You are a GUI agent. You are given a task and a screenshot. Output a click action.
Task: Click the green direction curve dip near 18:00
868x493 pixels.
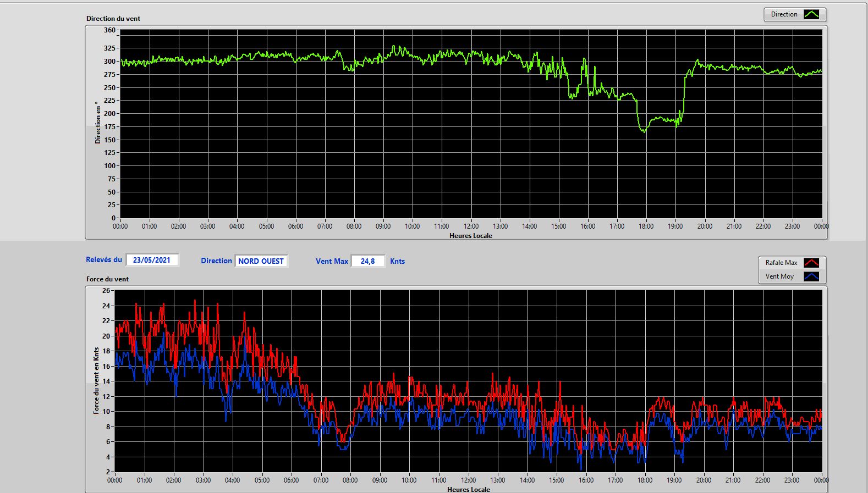pyautogui.click(x=644, y=130)
